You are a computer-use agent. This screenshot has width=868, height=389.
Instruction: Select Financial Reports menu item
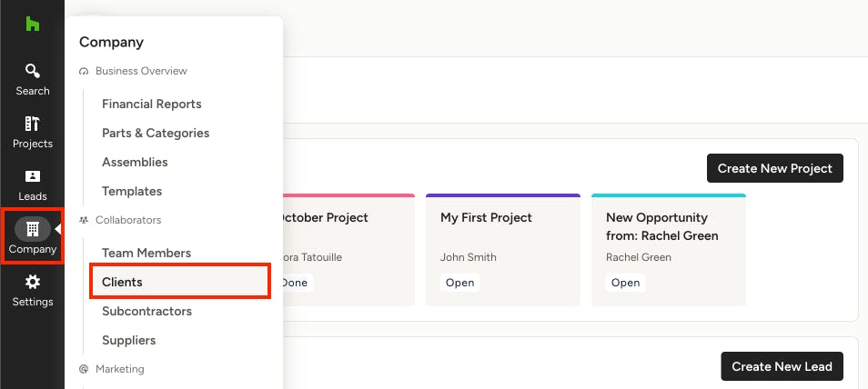(x=152, y=105)
